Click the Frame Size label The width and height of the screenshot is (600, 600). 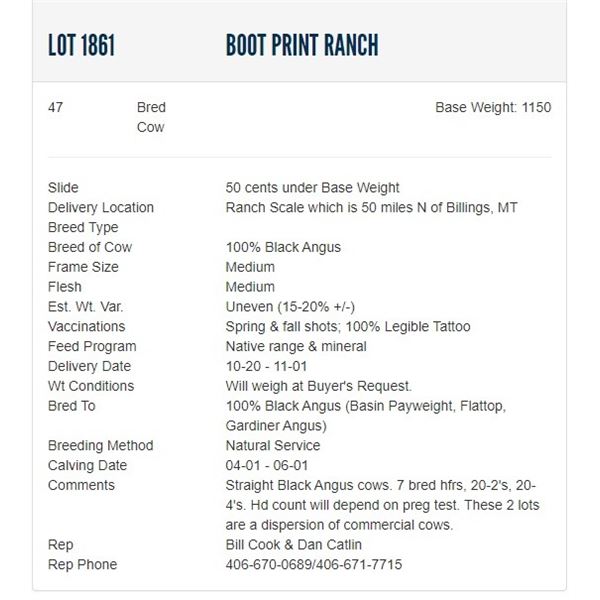pos(83,267)
